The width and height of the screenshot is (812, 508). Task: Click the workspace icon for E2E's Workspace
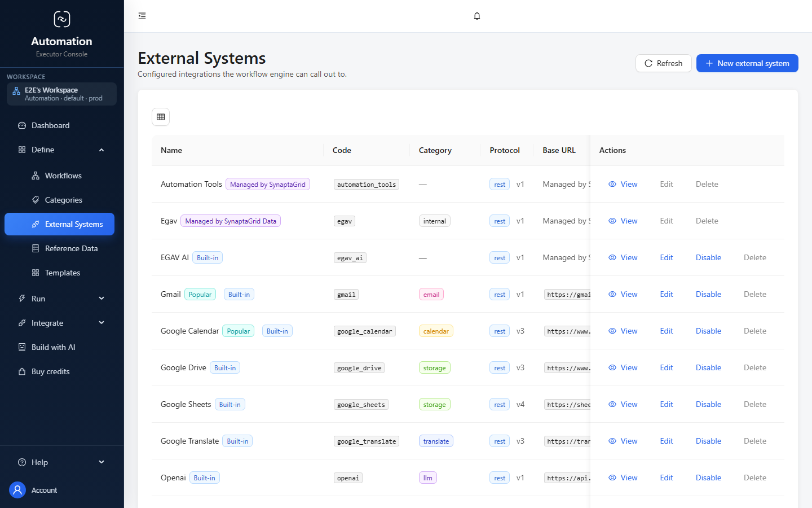coord(16,91)
